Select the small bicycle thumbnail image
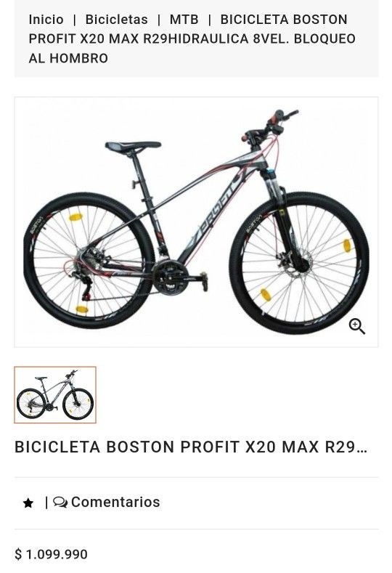This screenshot has width=392, height=573. tap(55, 395)
